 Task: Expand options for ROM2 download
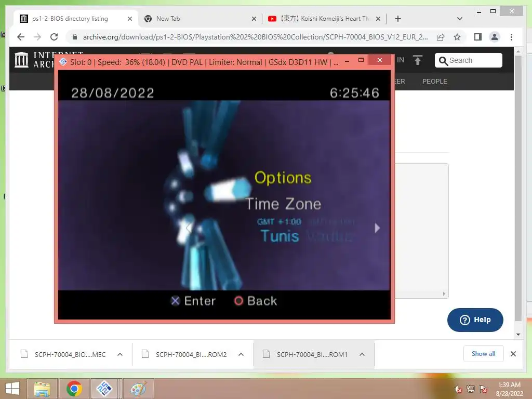241,354
